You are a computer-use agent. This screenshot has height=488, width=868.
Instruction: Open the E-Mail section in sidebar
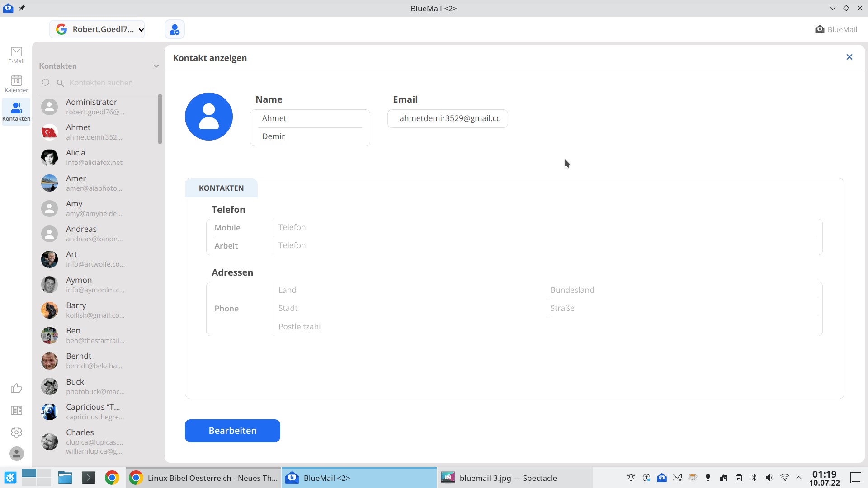coord(16,55)
